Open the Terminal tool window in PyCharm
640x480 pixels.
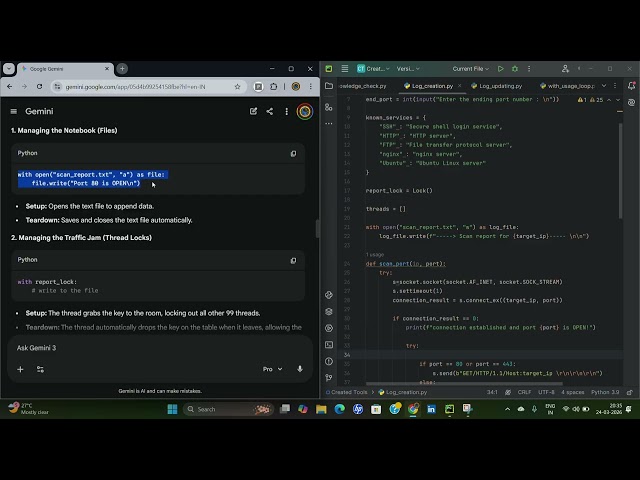[x=329, y=345]
